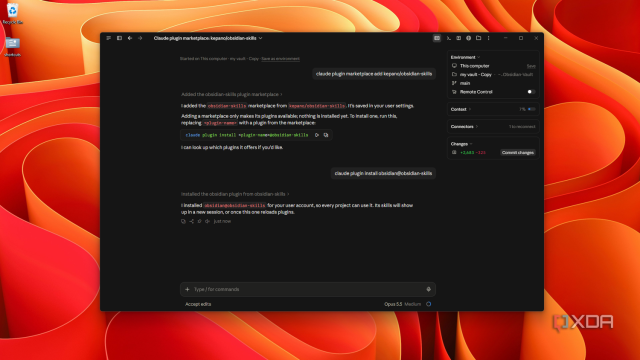The height and width of the screenshot is (360, 640).
Task: Go back with the left arrow
Action: [x=130, y=38]
